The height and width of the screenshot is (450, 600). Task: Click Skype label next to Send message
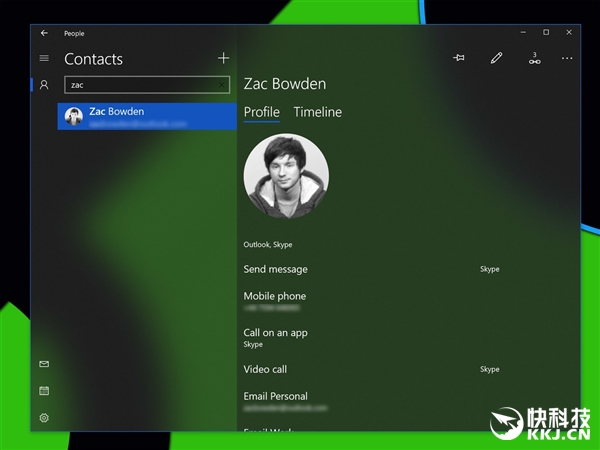tap(490, 269)
